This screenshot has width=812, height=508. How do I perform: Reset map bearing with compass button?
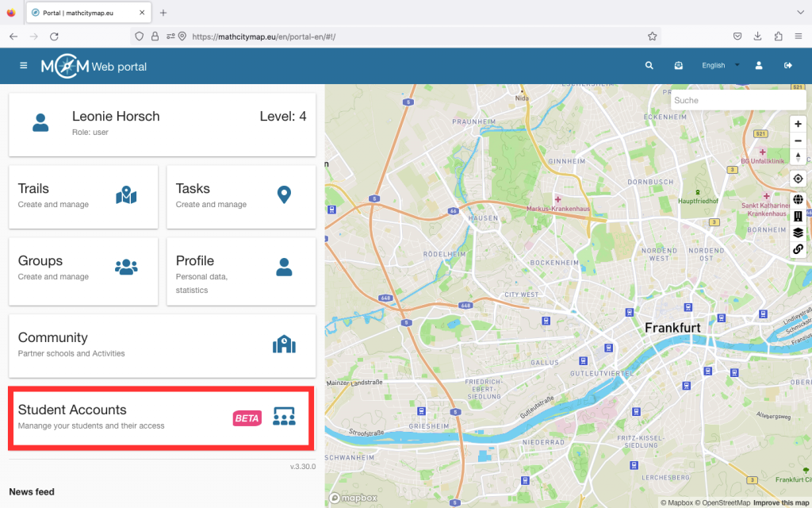[798, 157]
